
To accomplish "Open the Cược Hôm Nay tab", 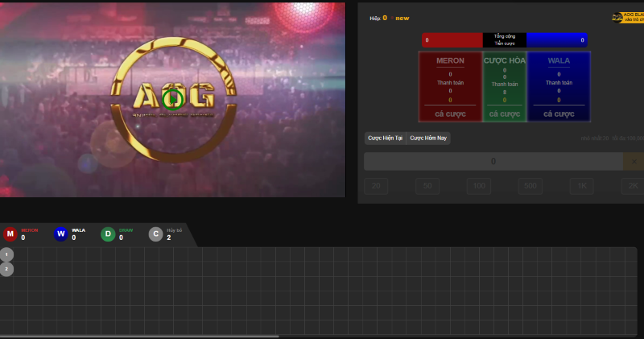I will pyautogui.click(x=428, y=138).
